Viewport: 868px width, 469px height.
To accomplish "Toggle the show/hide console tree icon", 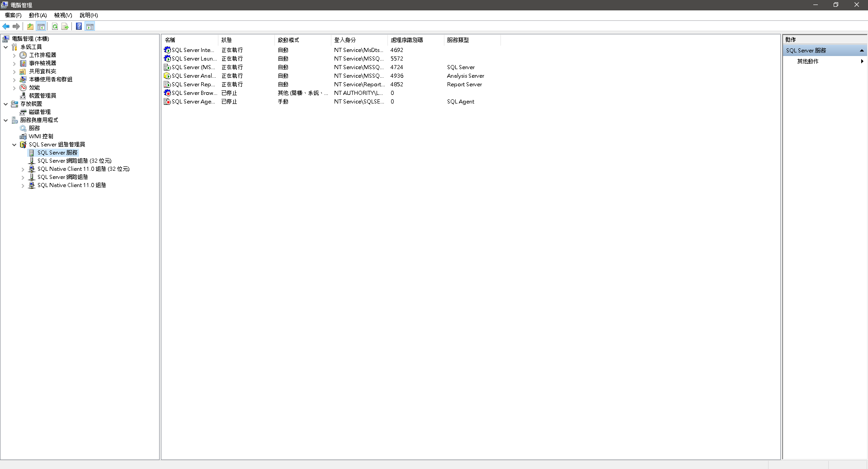I will pyautogui.click(x=41, y=26).
